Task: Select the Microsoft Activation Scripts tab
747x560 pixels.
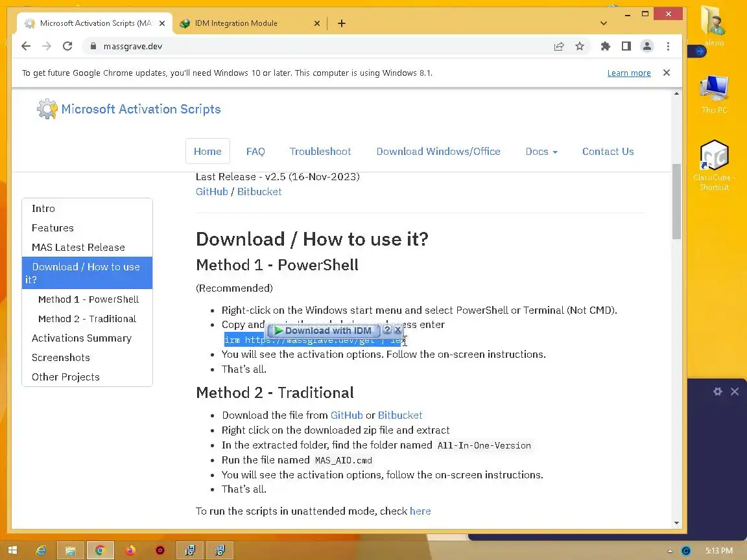Action: (95, 23)
